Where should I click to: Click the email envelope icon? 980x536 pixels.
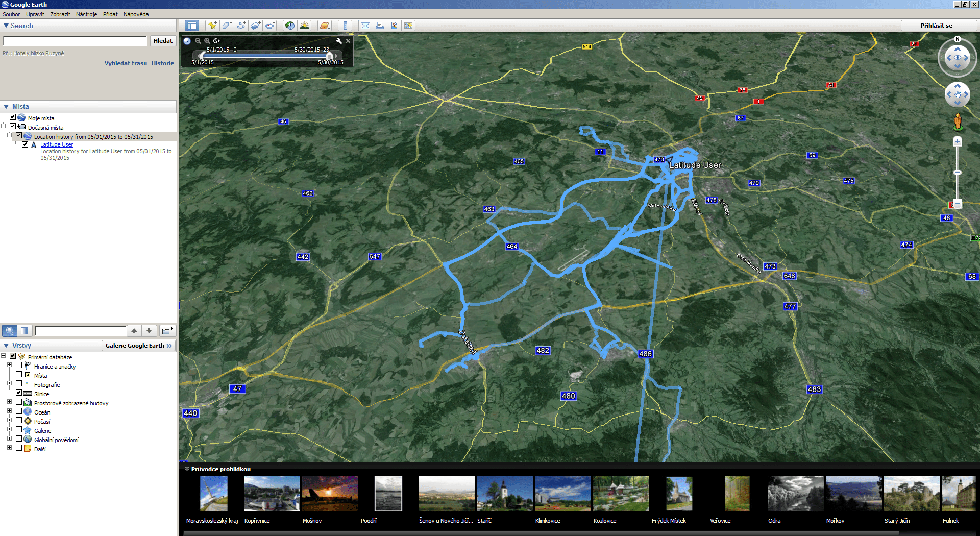tap(365, 26)
